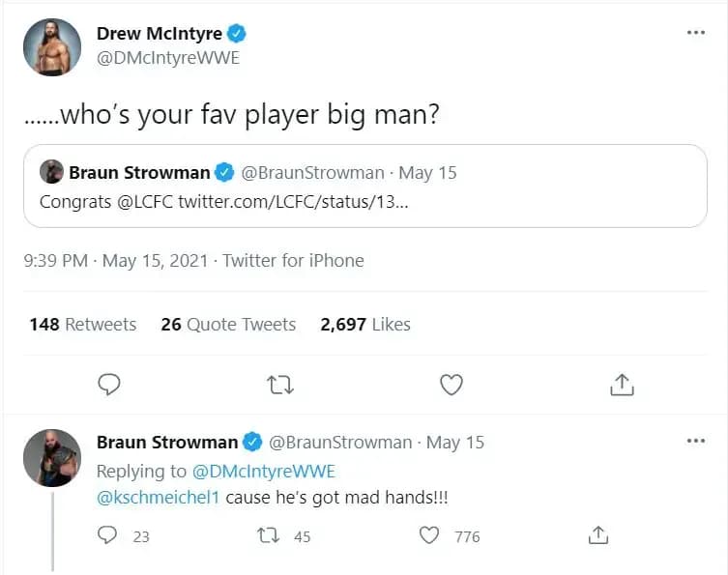
Task: Share Braun Strowman's reply tweet
Action: coord(598,535)
